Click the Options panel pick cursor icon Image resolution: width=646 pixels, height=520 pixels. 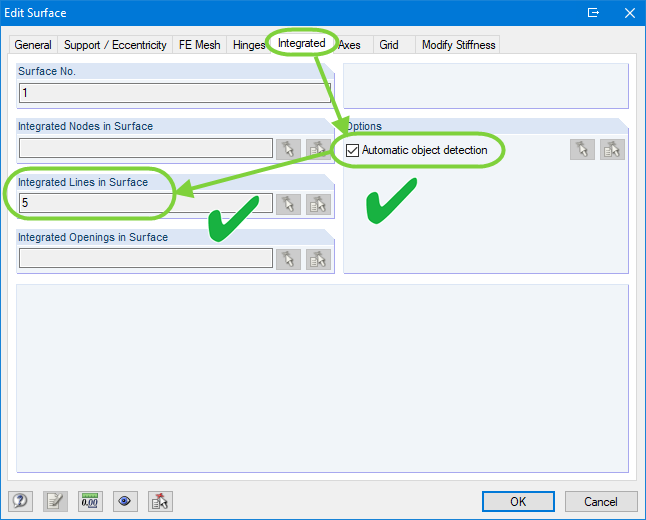[582, 150]
